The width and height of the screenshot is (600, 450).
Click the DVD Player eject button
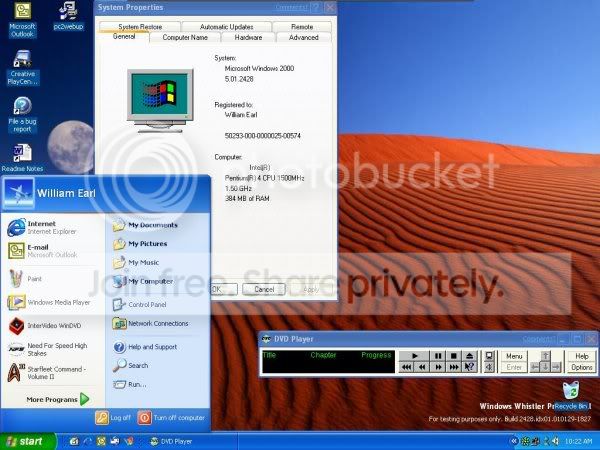click(x=470, y=355)
